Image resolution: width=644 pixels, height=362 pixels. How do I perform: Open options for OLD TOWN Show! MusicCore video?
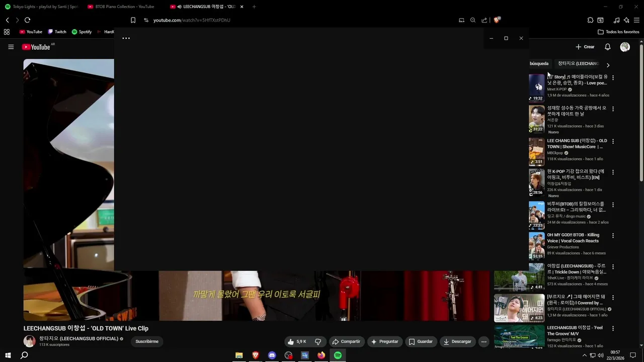point(613,142)
